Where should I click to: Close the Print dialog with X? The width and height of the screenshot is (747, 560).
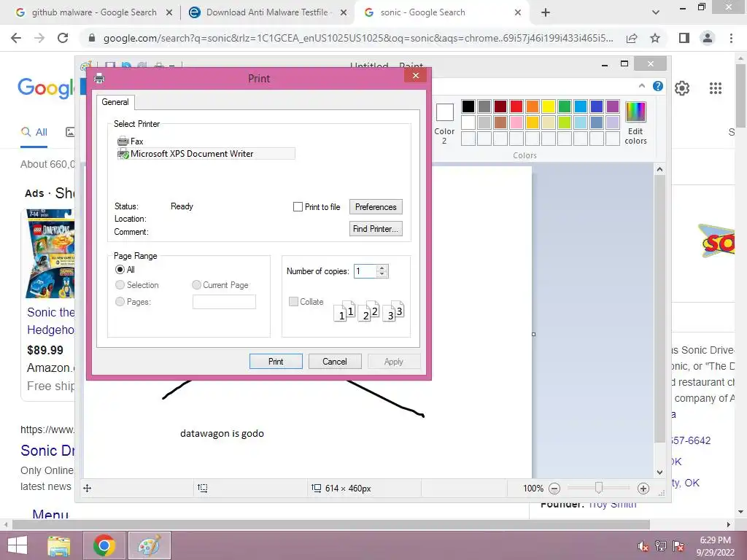(415, 76)
